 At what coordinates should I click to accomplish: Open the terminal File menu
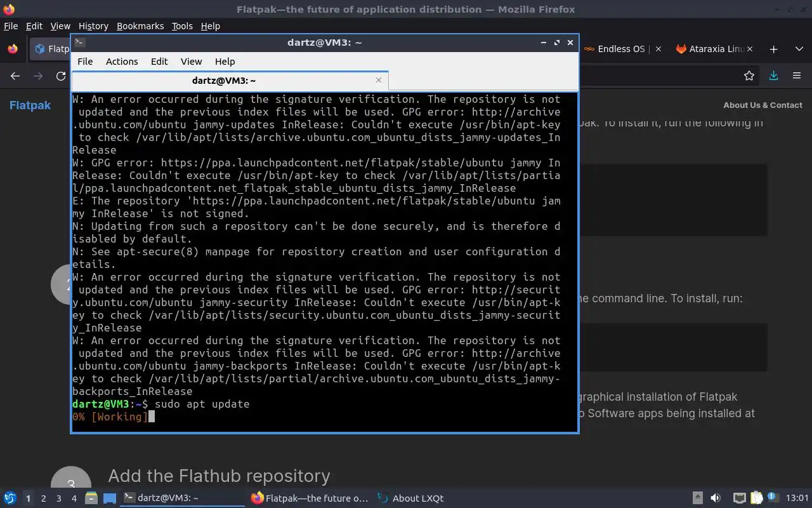[x=85, y=62]
